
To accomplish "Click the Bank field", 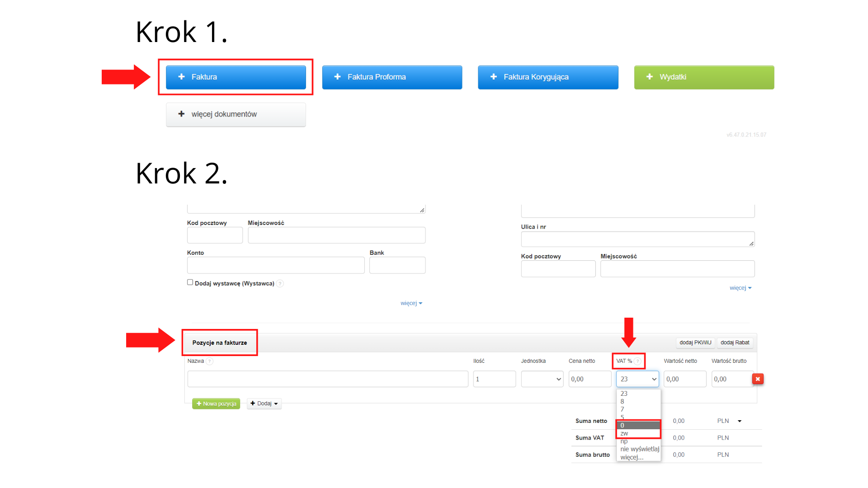I will click(397, 265).
